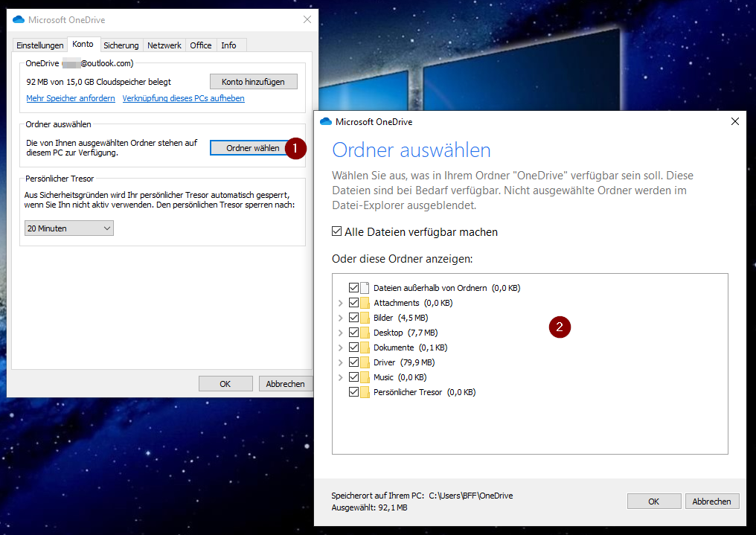
Task: Click the Desktop folder icon
Action: [365, 333]
